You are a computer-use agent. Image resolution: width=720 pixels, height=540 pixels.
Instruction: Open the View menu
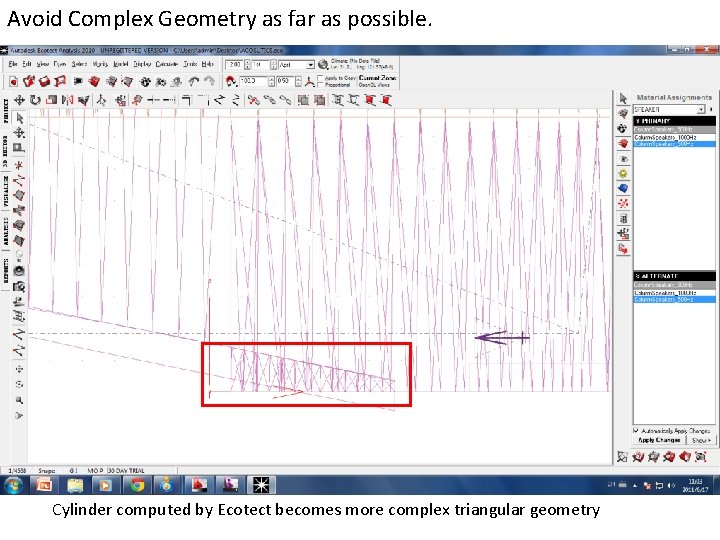click(43, 64)
